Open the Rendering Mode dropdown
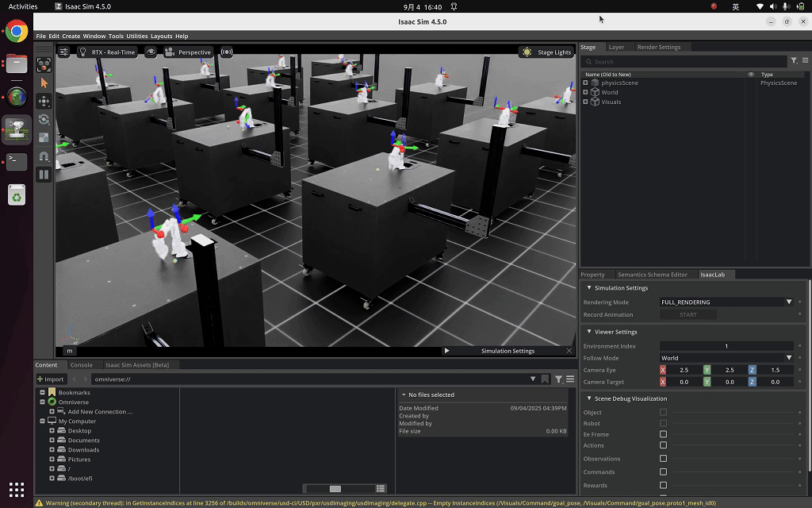812x508 pixels. click(x=726, y=302)
